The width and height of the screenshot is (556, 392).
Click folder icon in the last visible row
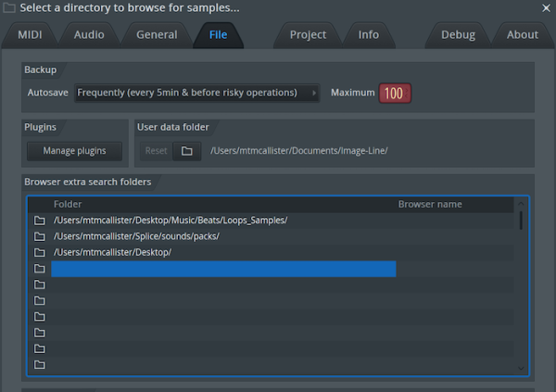click(39, 364)
